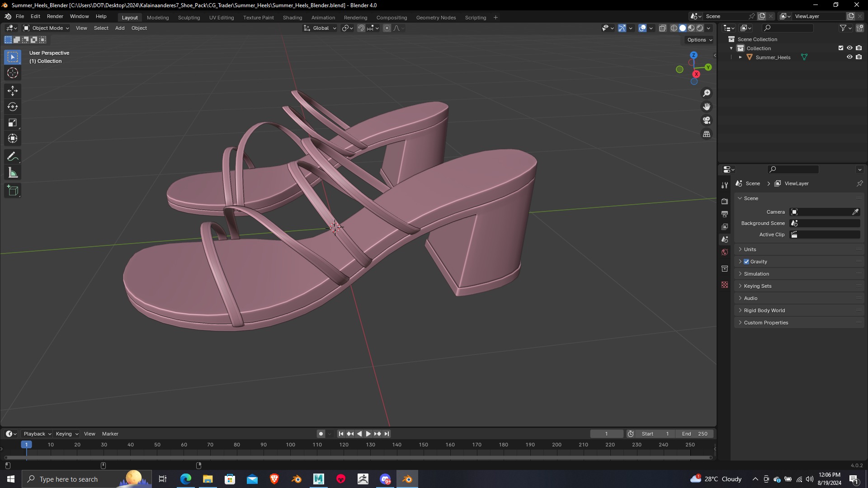
Task: Switch perspective/orthographic grid icon
Action: coord(707,134)
